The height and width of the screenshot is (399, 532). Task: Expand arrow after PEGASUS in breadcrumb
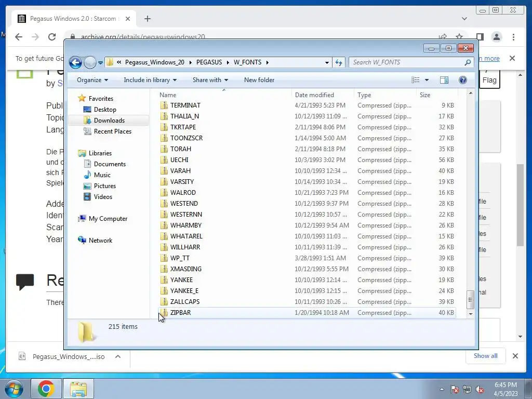pyautogui.click(x=228, y=62)
